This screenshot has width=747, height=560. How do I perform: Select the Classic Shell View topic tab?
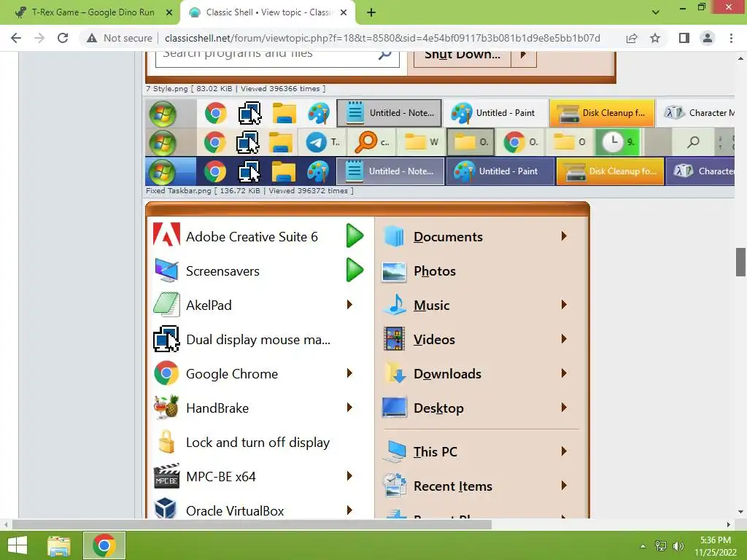pos(267,12)
